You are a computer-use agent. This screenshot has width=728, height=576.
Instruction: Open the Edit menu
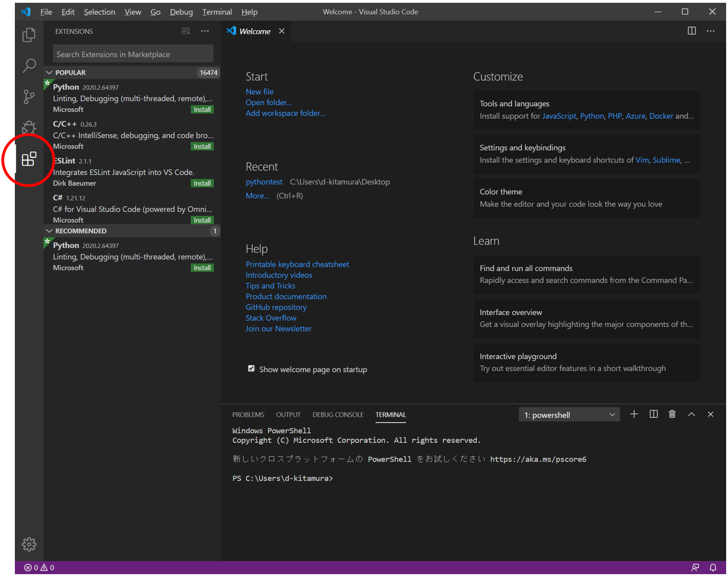click(68, 12)
